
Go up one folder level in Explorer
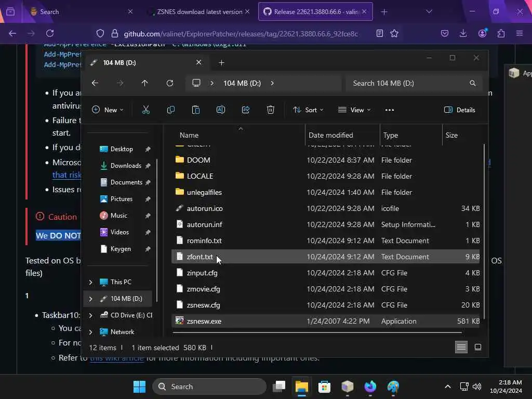click(145, 83)
